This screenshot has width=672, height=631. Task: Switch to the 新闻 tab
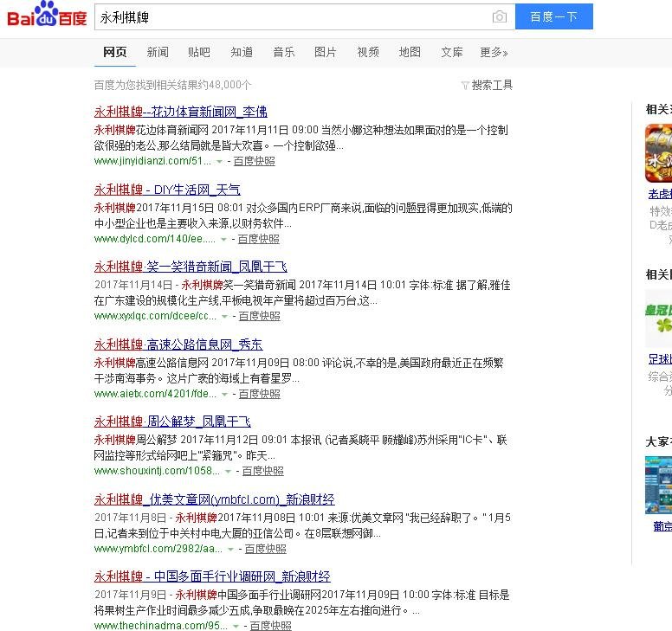pyautogui.click(x=158, y=52)
